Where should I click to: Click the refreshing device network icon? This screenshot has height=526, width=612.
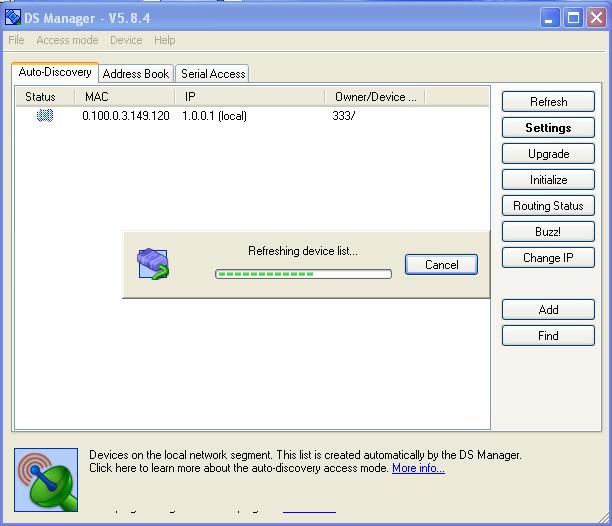tap(153, 264)
